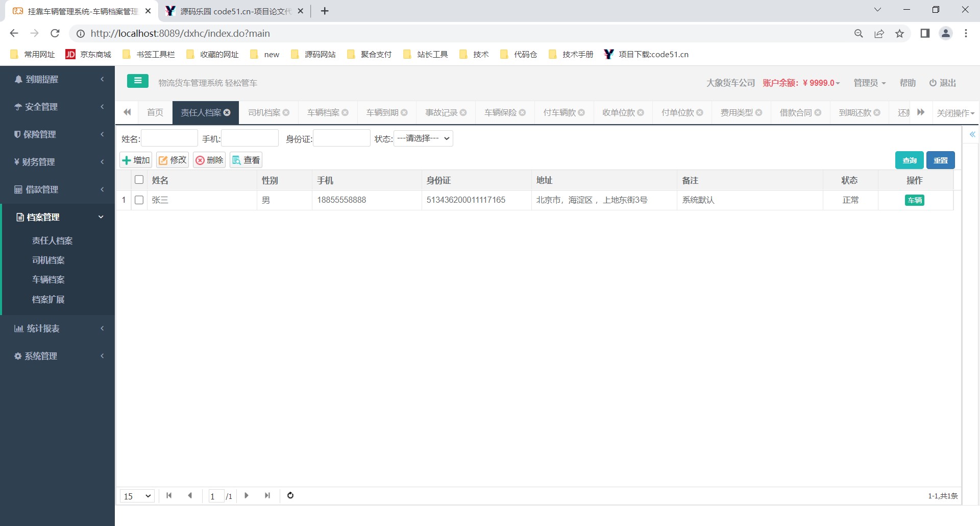The image size is (980, 526).
Task: Expand the 安全管理 sidebar menu
Action: tap(58, 107)
